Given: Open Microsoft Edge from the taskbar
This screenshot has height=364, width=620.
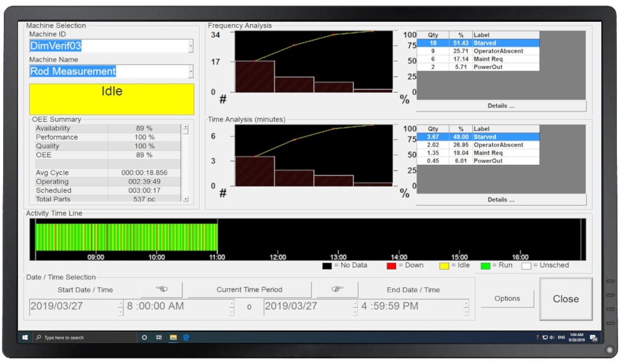Looking at the screenshot, I should (x=186, y=337).
